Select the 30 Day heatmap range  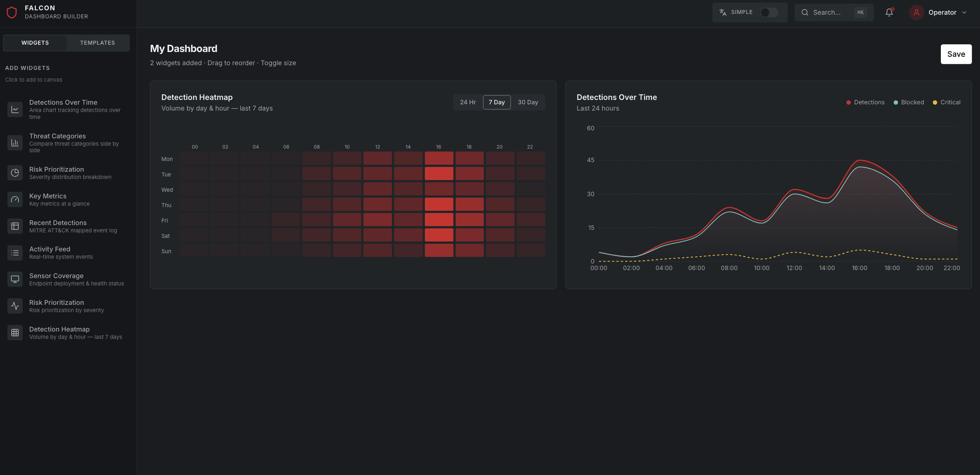click(527, 102)
